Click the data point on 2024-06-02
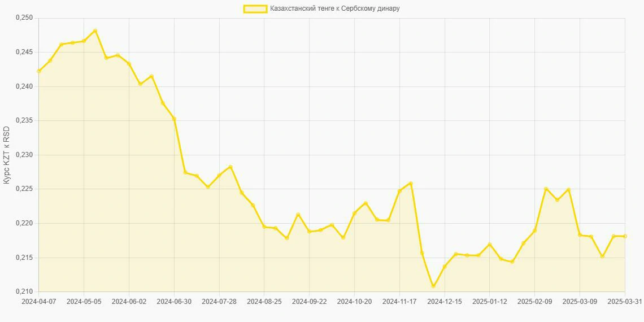This screenshot has height=322, width=644. tap(129, 64)
